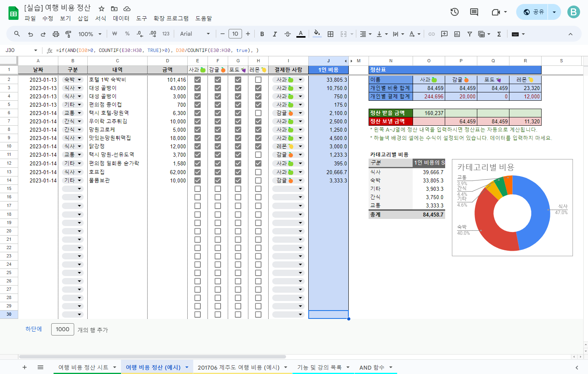
Task: Open the 구분 dropdown for row 2 숙박
Action: pos(73,80)
